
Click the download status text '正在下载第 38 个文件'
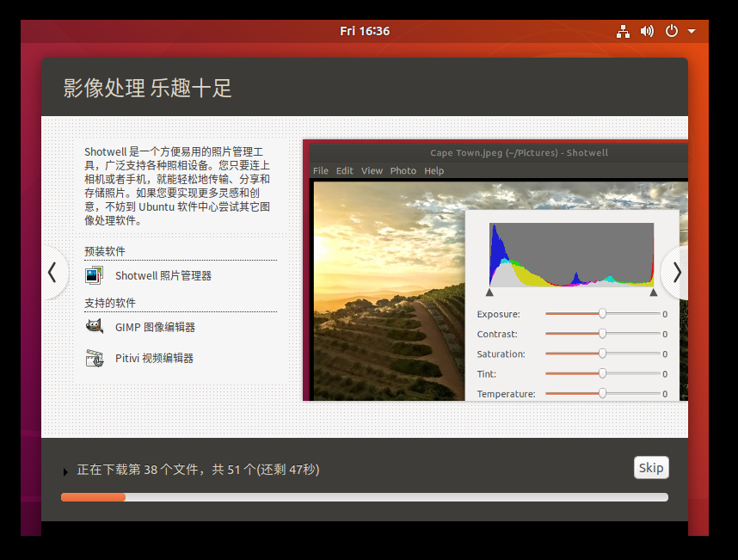tap(138, 470)
